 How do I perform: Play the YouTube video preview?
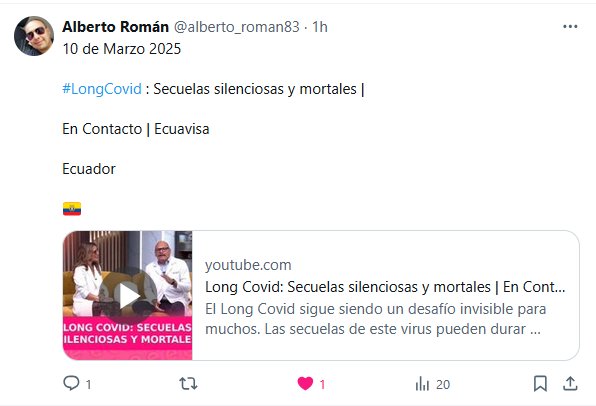(x=128, y=295)
